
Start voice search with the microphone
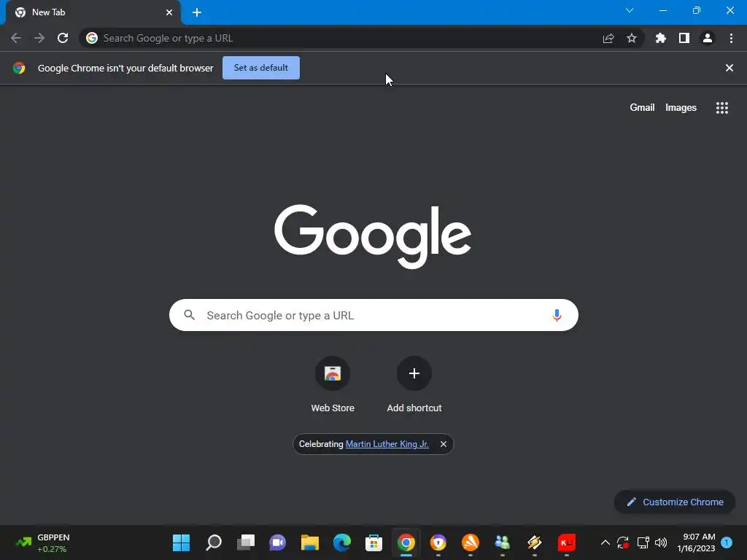coord(557,315)
